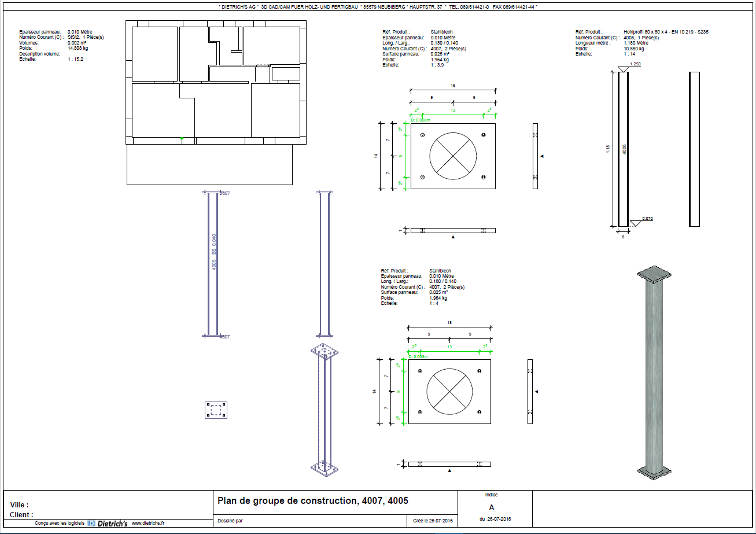This screenshot has width=756, height=534.
Task: Click the small base plate plan symbol
Action: click(216, 410)
